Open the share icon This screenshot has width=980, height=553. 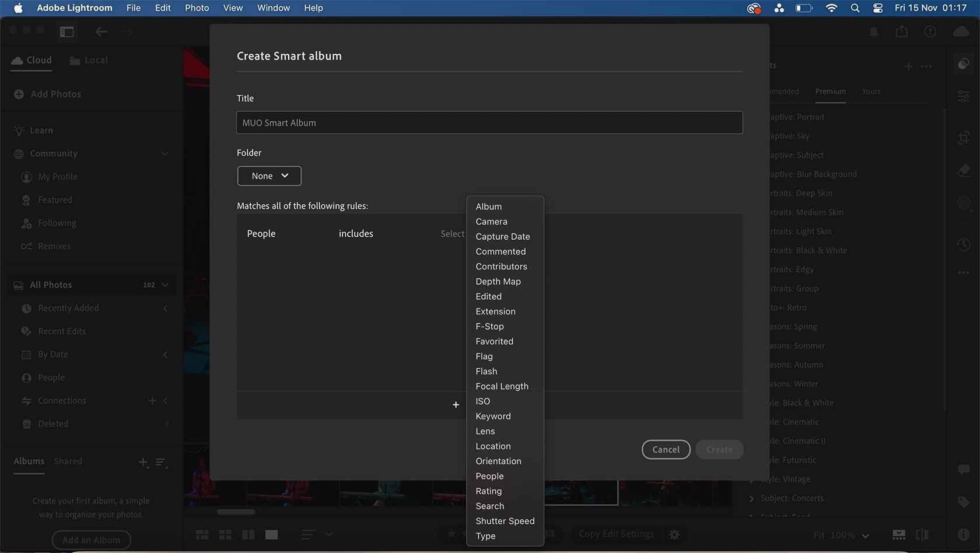pos(902,32)
